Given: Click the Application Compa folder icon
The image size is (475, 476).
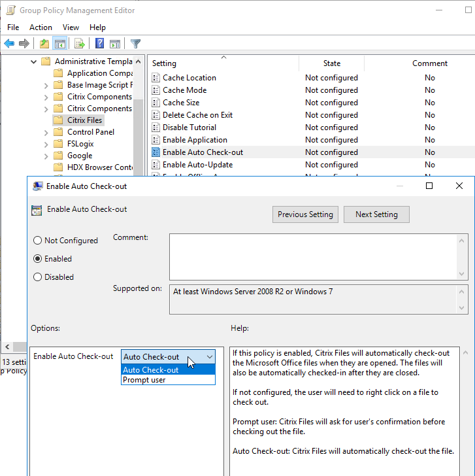Looking at the screenshot, I should [58, 73].
